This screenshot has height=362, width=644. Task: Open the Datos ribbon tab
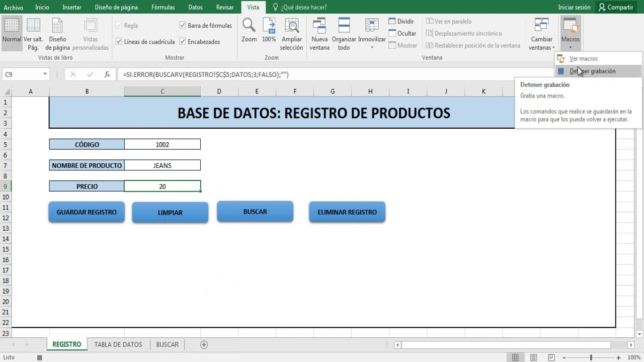point(195,8)
